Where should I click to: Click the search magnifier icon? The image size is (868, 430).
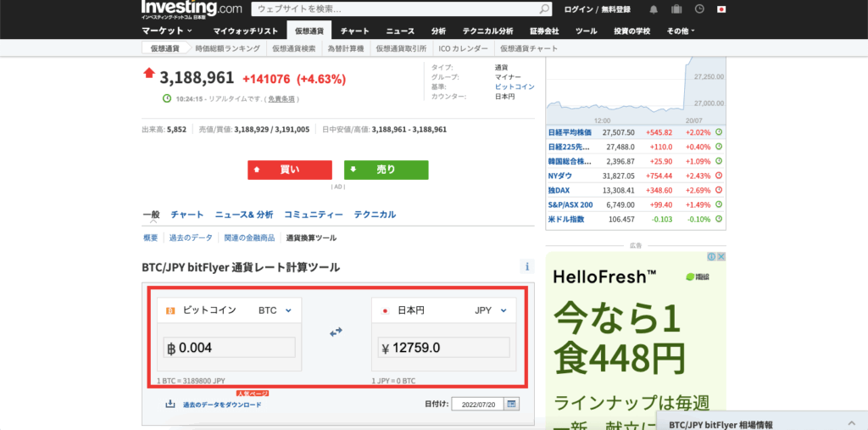[544, 9]
